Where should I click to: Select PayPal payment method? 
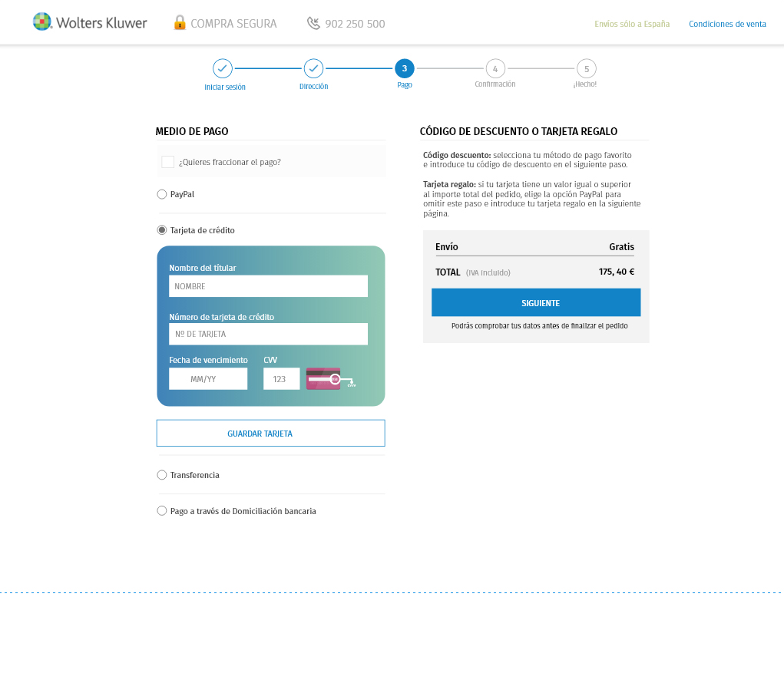[x=162, y=194]
